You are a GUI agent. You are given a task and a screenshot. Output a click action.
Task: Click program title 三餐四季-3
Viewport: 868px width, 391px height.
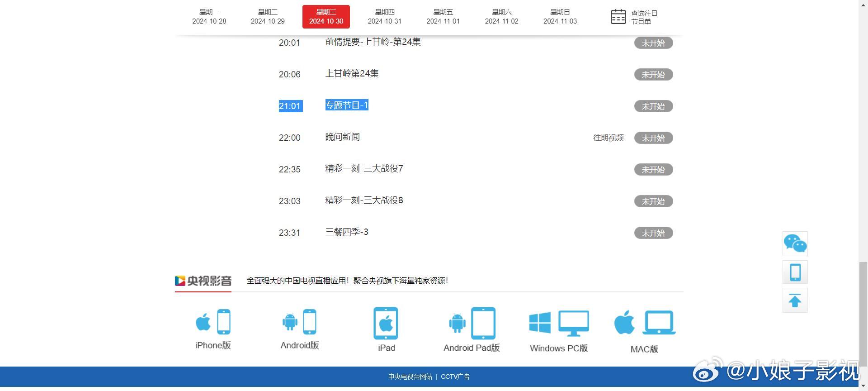[347, 232]
